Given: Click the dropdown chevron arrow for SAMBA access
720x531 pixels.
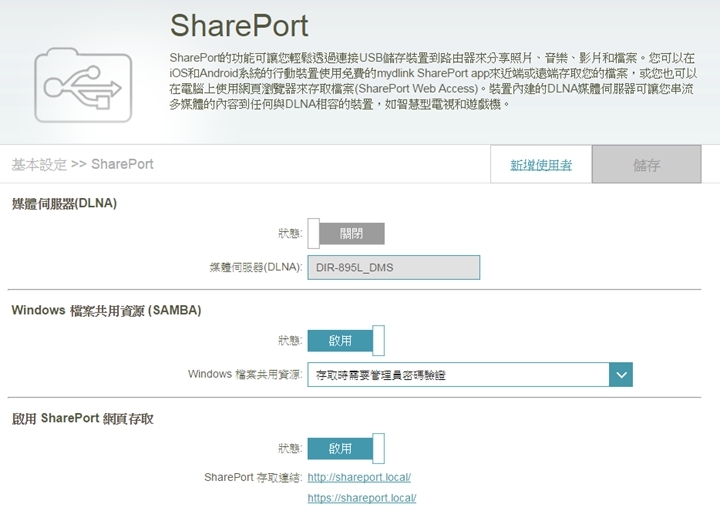Looking at the screenshot, I should tap(621, 375).
